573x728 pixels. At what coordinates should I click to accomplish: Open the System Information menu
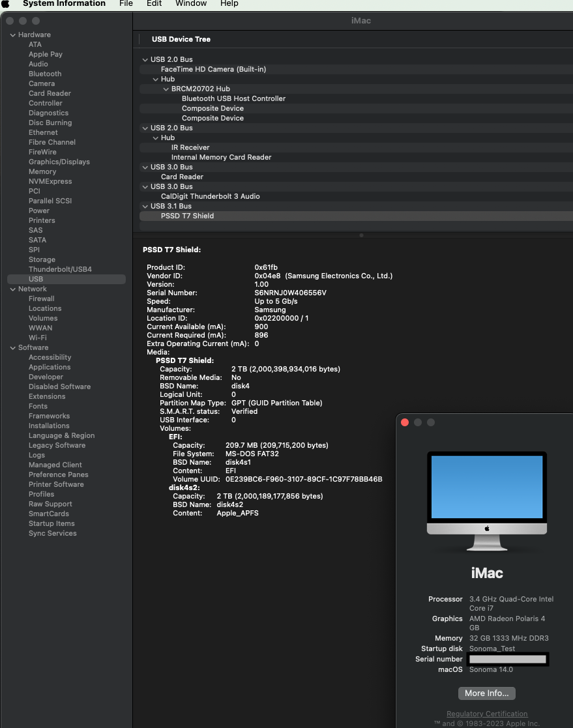[64, 4]
